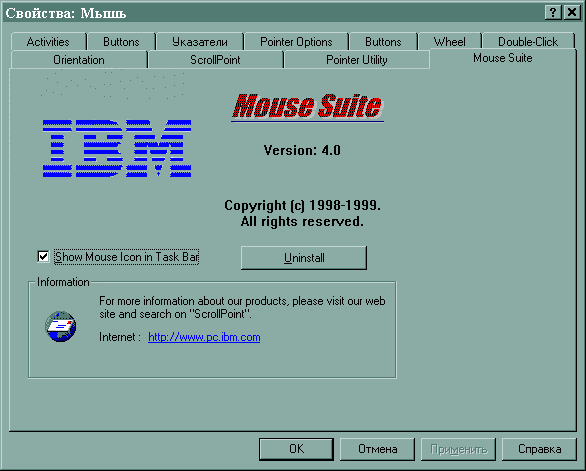Click the Version: 4.0 text
Screen dimensions: 586x471
[302, 150]
